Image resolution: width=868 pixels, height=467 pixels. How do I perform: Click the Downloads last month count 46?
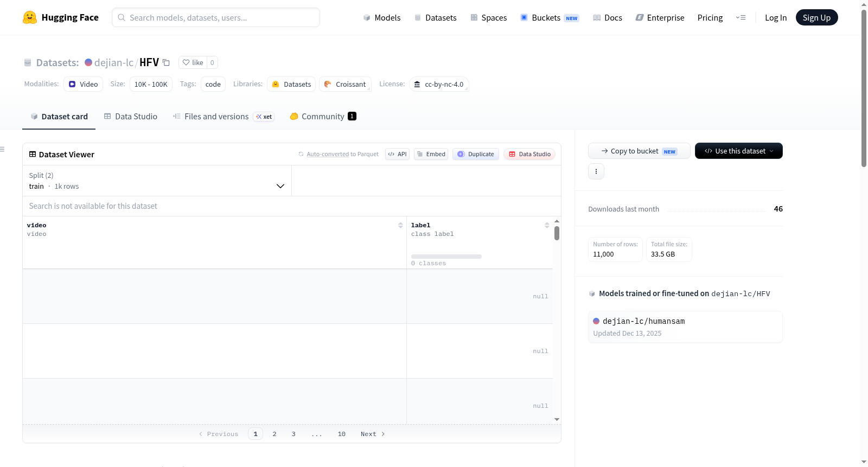click(x=778, y=209)
